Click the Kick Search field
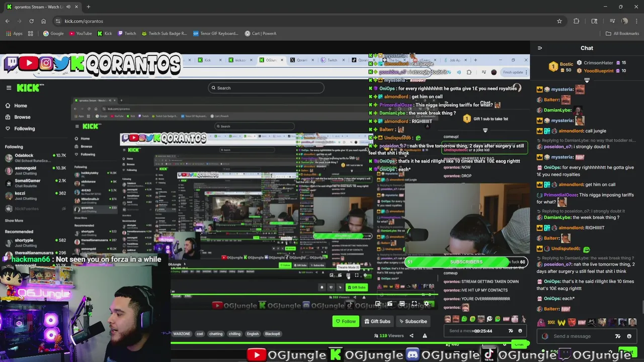644x362 pixels. 266,88
